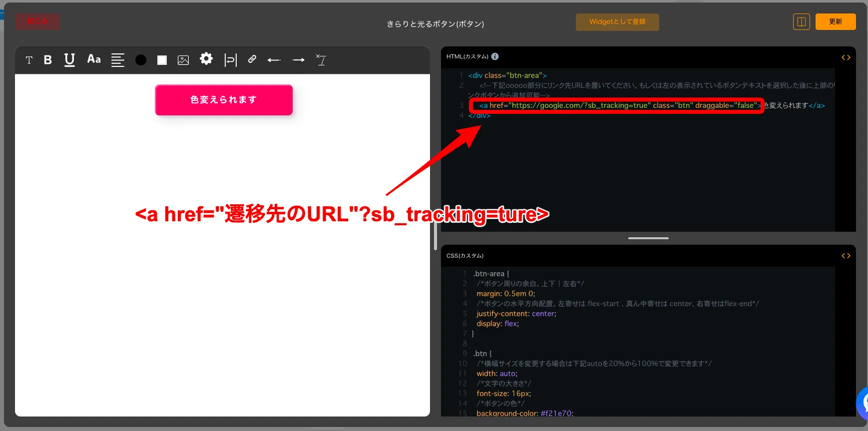This screenshot has height=431, width=868.
Task: Click the left arrow undo icon
Action: pos(274,60)
